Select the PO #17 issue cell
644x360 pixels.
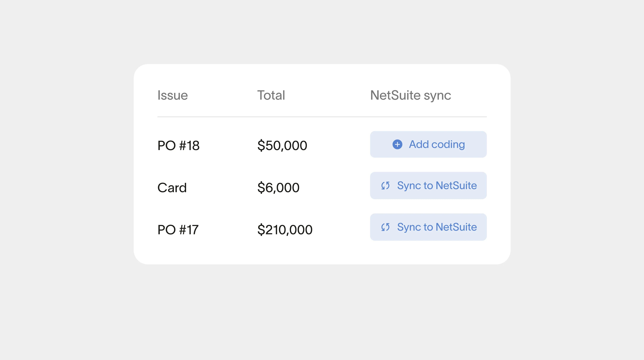pyautogui.click(x=178, y=229)
